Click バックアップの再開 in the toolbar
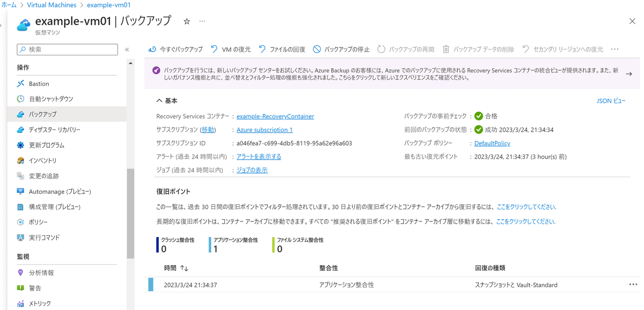This screenshot has width=644, height=310. [406, 49]
